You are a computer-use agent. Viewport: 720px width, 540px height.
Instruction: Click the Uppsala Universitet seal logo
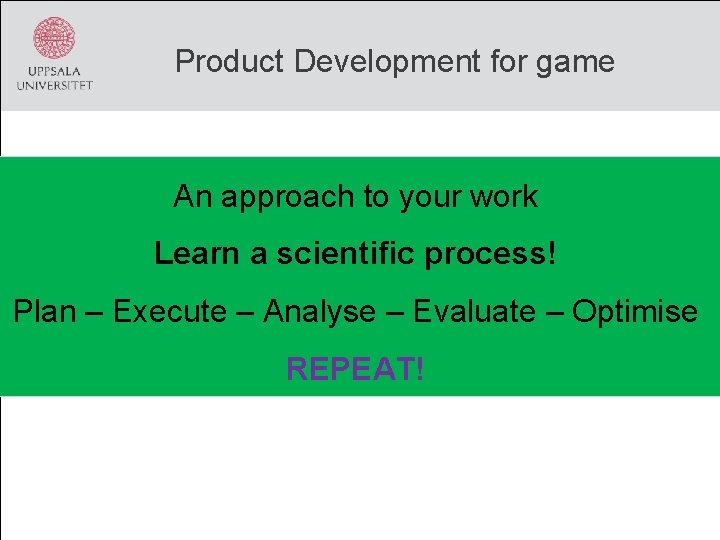pos(54,38)
